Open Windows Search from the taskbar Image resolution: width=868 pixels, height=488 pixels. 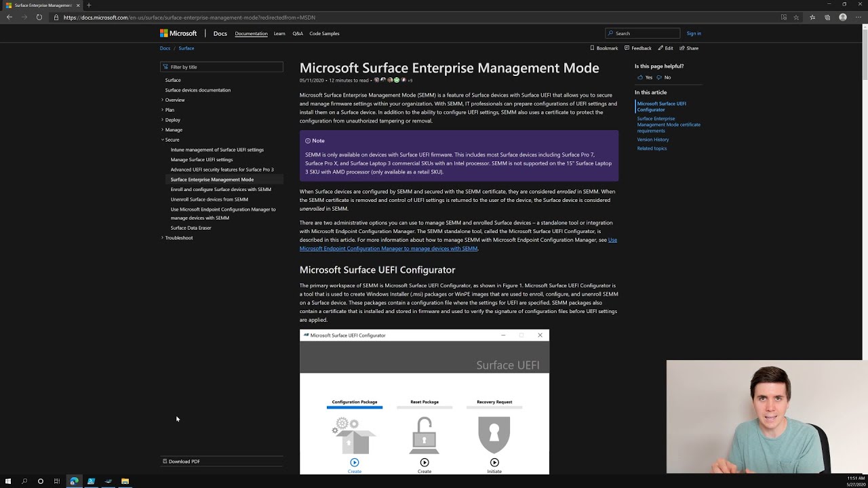(x=24, y=481)
